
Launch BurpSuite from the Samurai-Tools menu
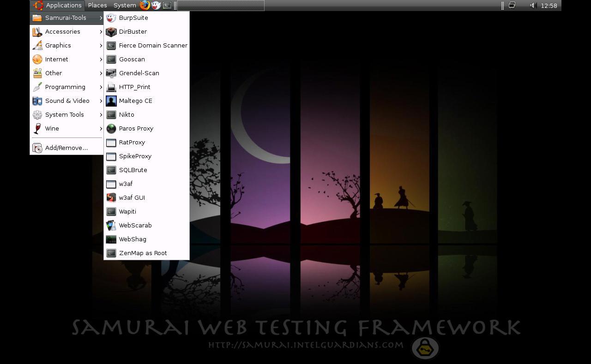133,18
